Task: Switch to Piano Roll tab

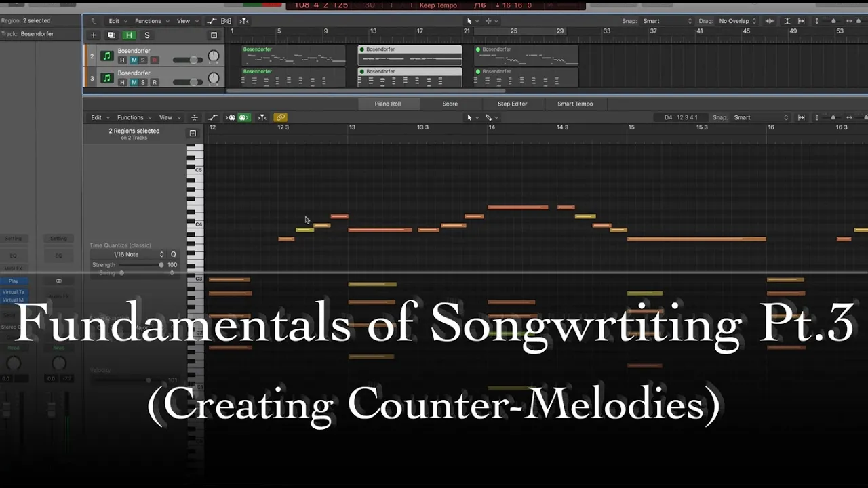Action: pos(388,104)
